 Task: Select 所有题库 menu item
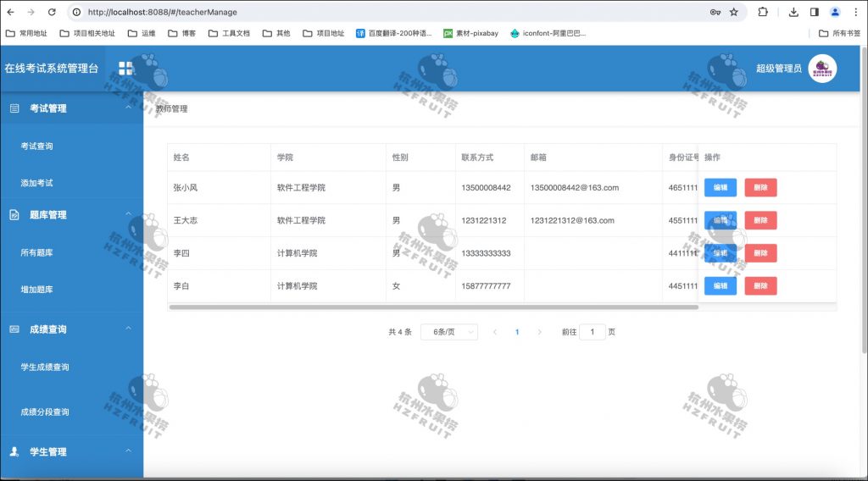pyautogui.click(x=36, y=252)
